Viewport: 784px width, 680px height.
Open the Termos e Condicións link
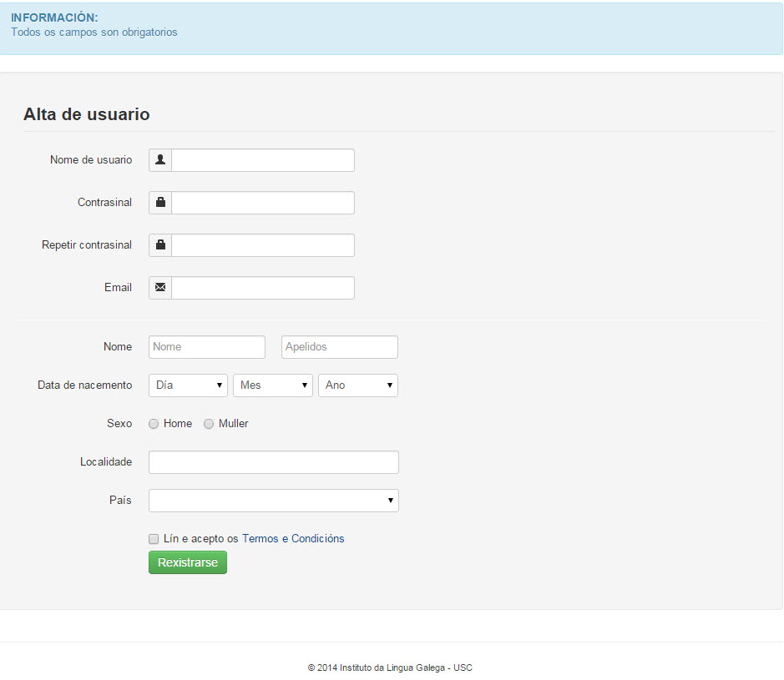[x=293, y=539]
